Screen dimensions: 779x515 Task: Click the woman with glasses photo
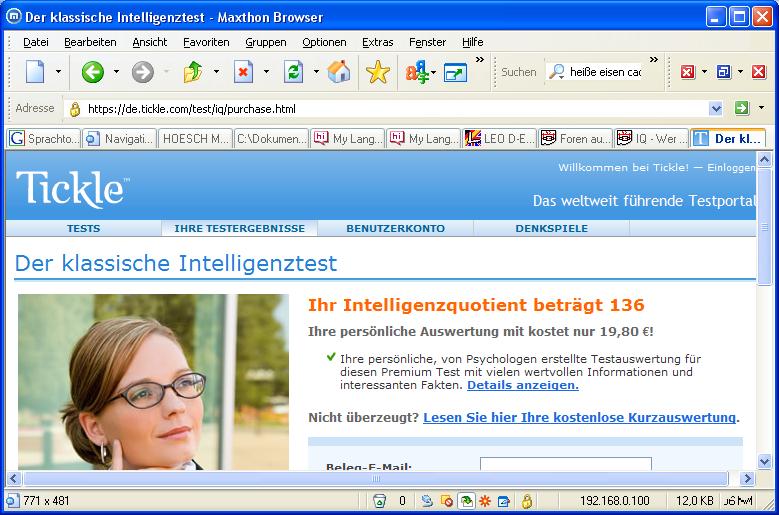point(154,382)
